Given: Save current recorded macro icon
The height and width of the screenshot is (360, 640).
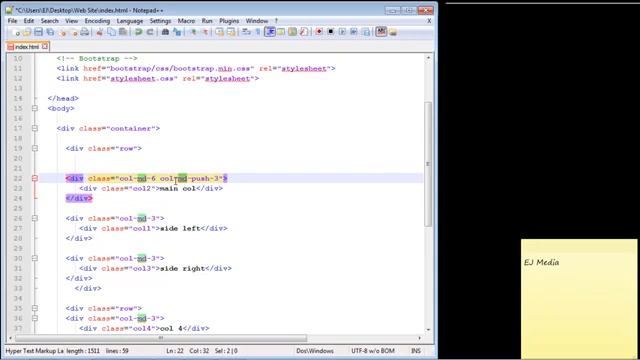Looking at the screenshot, I should [366, 32].
